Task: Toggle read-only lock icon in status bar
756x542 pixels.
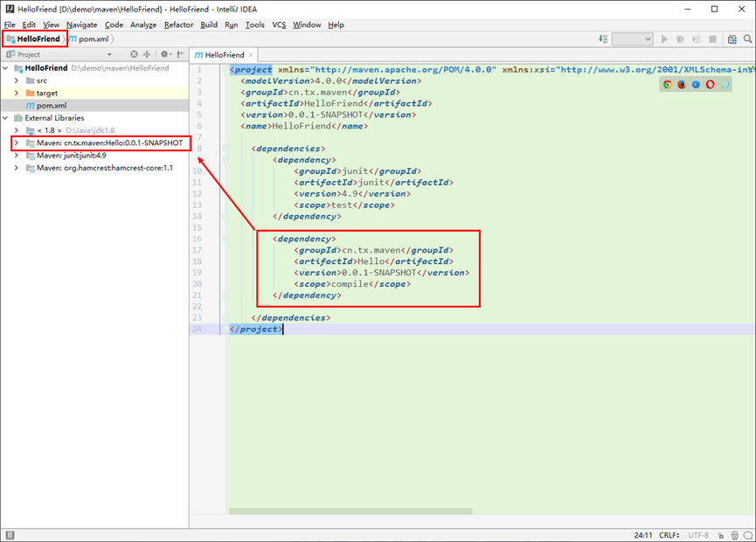Action: point(720,535)
